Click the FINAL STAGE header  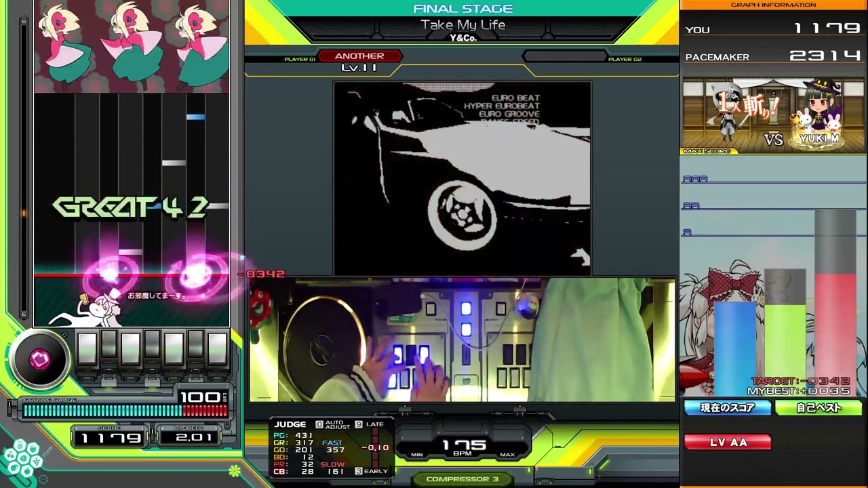[x=463, y=9]
